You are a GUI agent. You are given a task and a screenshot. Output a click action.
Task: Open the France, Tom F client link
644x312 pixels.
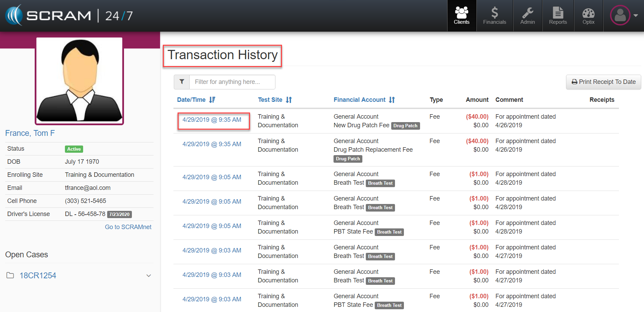(30, 133)
